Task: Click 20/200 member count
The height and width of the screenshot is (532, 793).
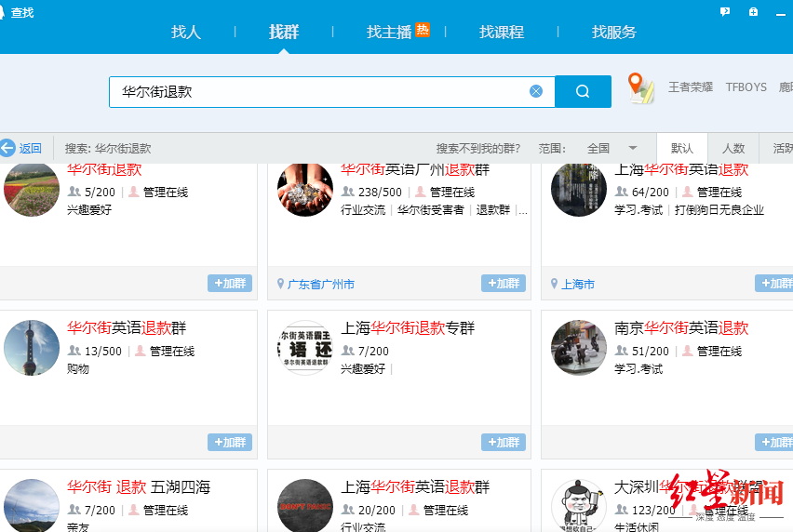Action: pos(377,511)
